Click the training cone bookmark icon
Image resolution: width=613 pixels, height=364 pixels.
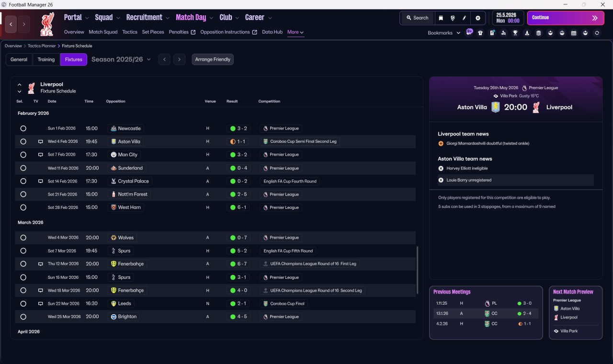point(527,33)
